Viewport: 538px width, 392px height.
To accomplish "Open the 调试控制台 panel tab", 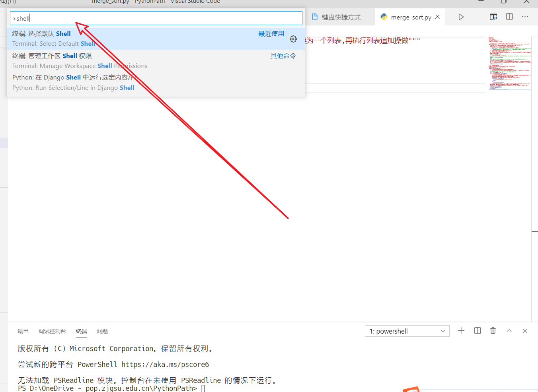I will [x=52, y=331].
